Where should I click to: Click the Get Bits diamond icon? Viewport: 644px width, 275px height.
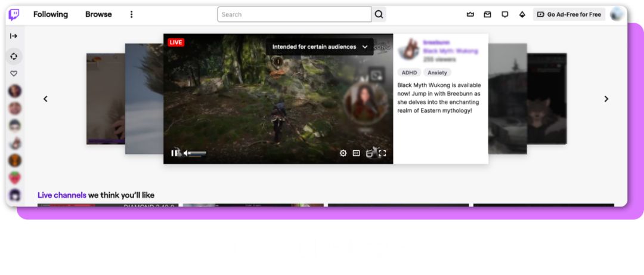522,14
